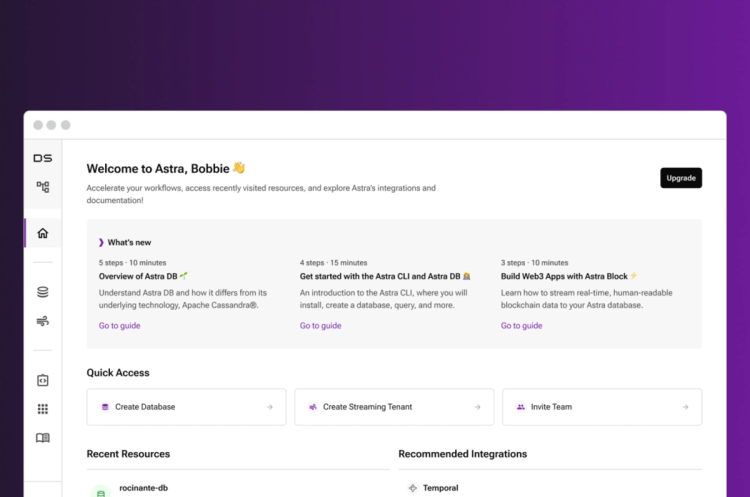Click the arrow on Create Database card
Viewport: 750px width, 497px height.
click(x=270, y=407)
